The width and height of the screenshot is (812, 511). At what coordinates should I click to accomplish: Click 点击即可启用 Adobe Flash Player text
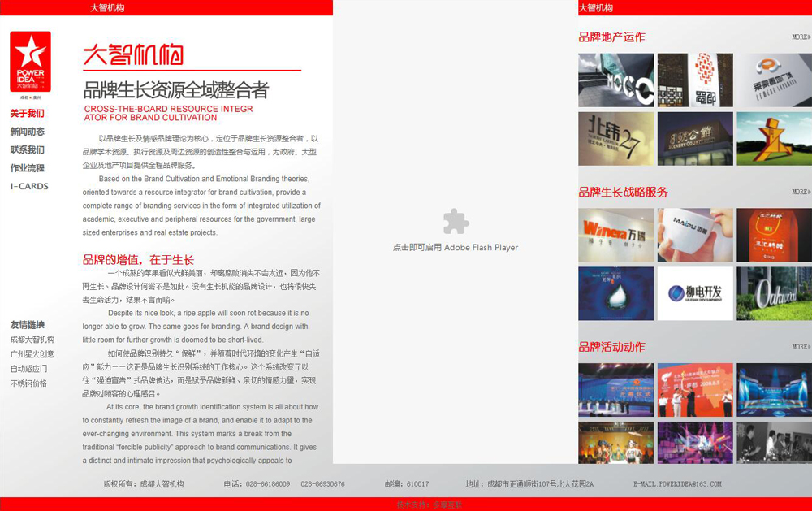coord(456,248)
